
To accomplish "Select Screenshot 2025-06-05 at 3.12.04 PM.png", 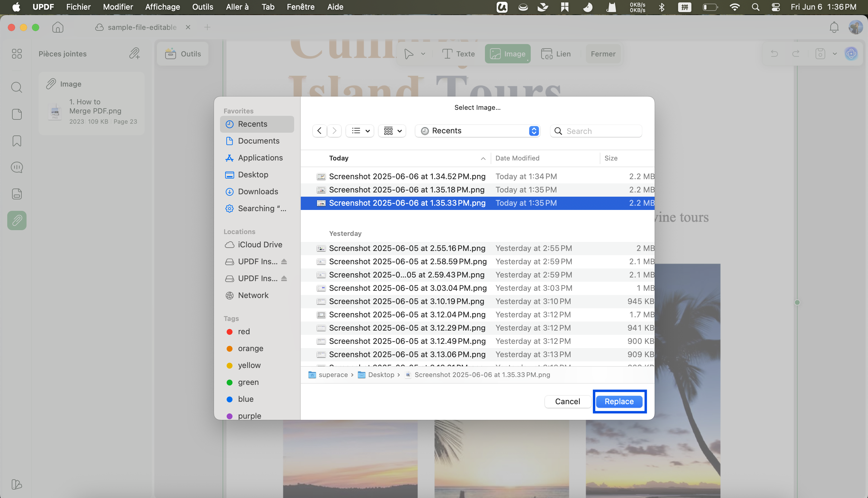I will click(477, 314).
